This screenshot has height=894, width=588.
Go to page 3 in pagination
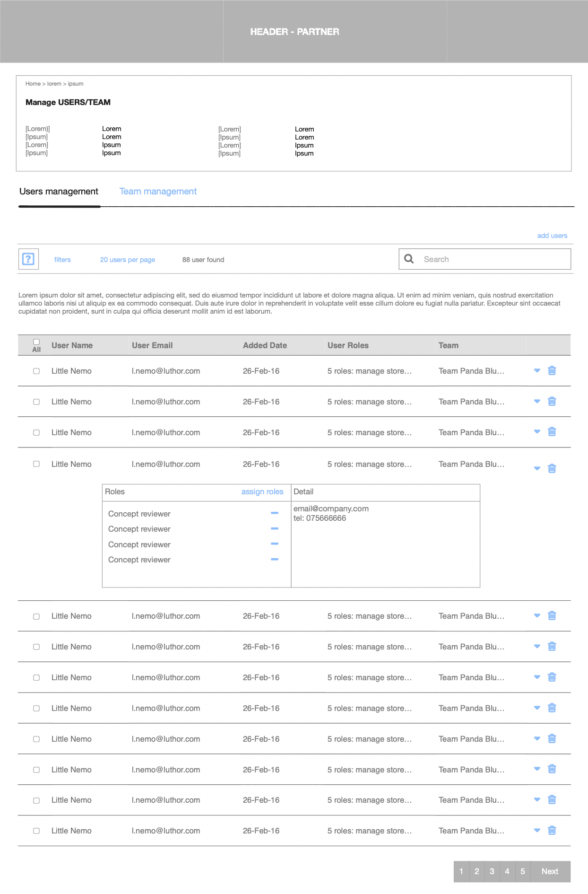[x=492, y=871]
